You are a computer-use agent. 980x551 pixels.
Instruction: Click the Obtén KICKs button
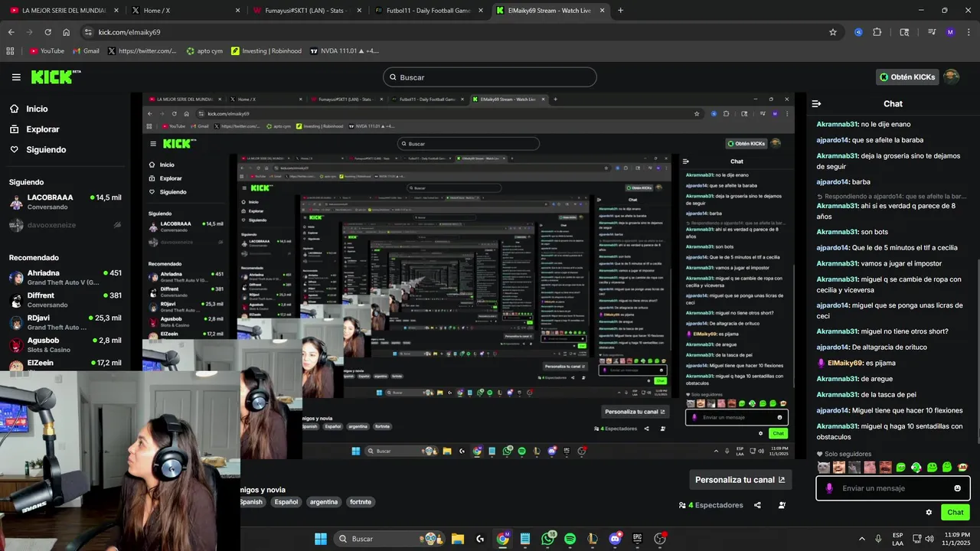click(x=907, y=77)
